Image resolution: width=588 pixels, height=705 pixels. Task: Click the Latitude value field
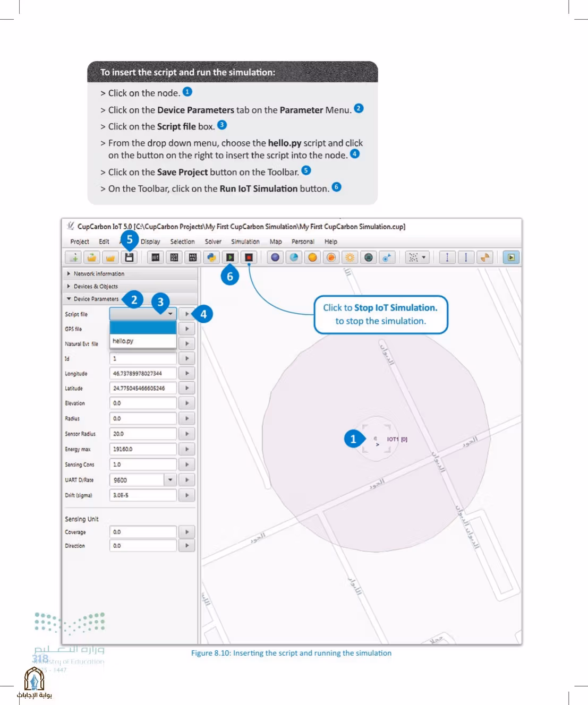[x=143, y=388]
